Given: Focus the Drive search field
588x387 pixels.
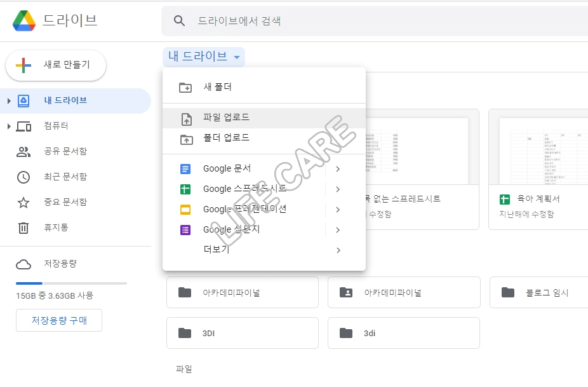Looking at the screenshot, I should 375,20.
